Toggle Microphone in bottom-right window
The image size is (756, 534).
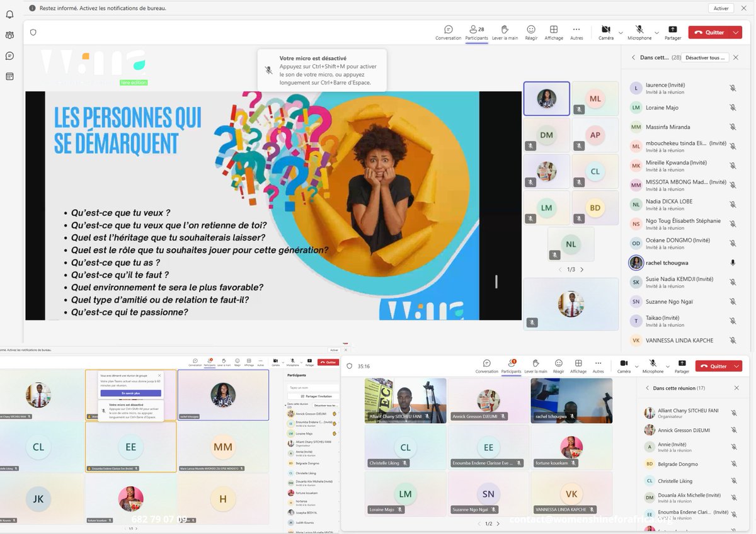[653, 366]
